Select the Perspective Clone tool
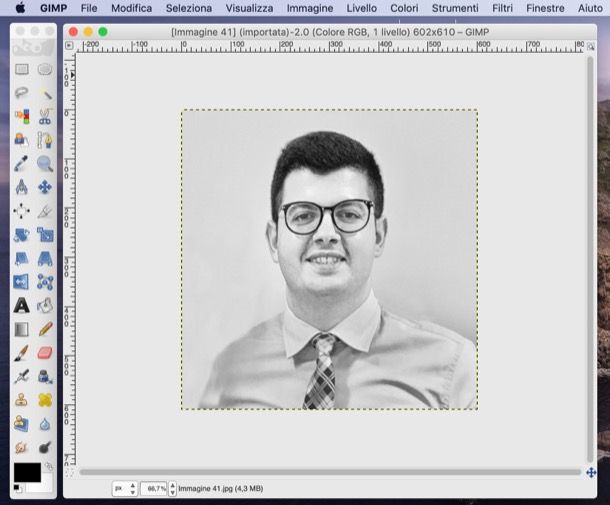The image size is (610, 505). [22, 424]
